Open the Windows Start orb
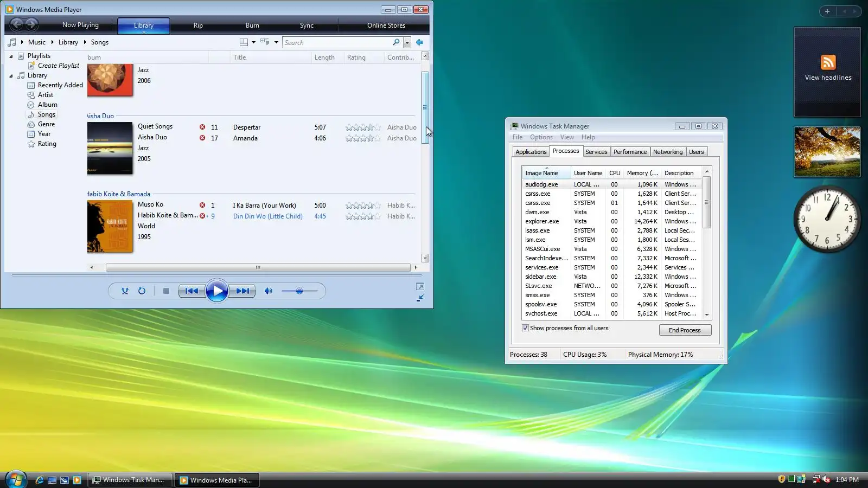Viewport: 868px width, 488px height. (x=16, y=479)
